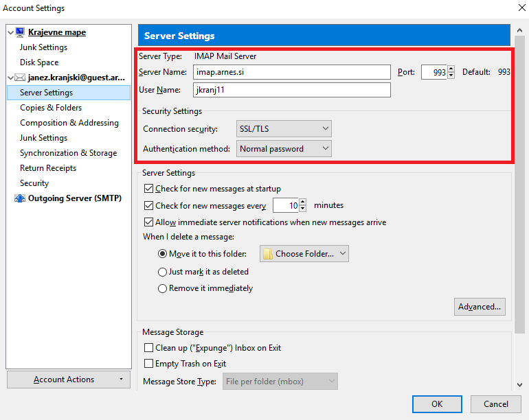Click the Outgoing Server SMTP icon

point(20,198)
